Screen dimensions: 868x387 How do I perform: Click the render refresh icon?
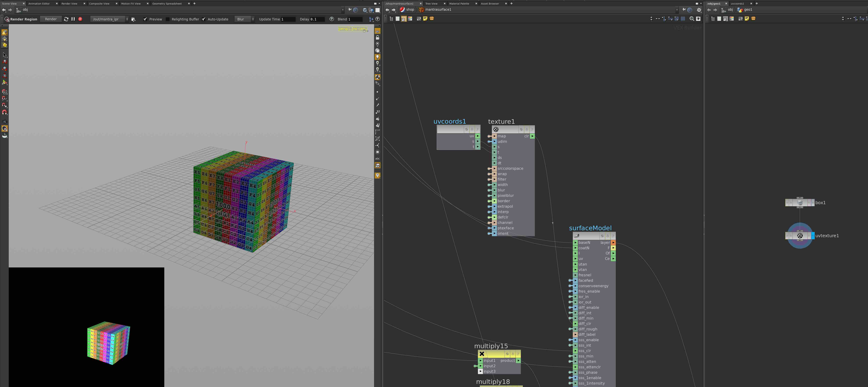[66, 19]
